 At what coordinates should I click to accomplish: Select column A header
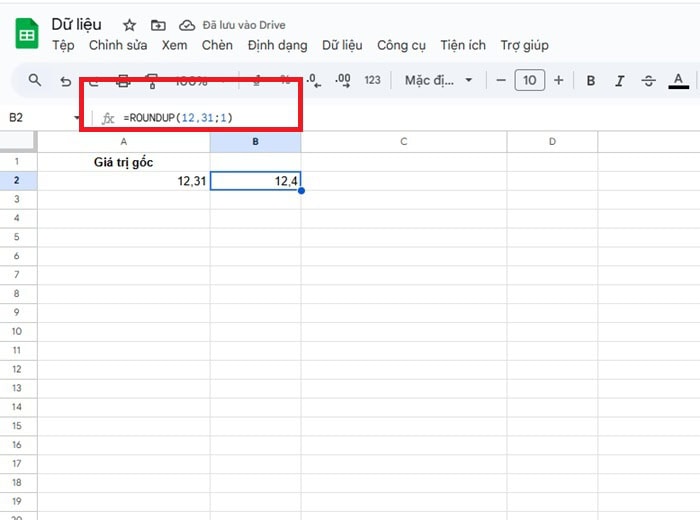(x=124, y=142)
